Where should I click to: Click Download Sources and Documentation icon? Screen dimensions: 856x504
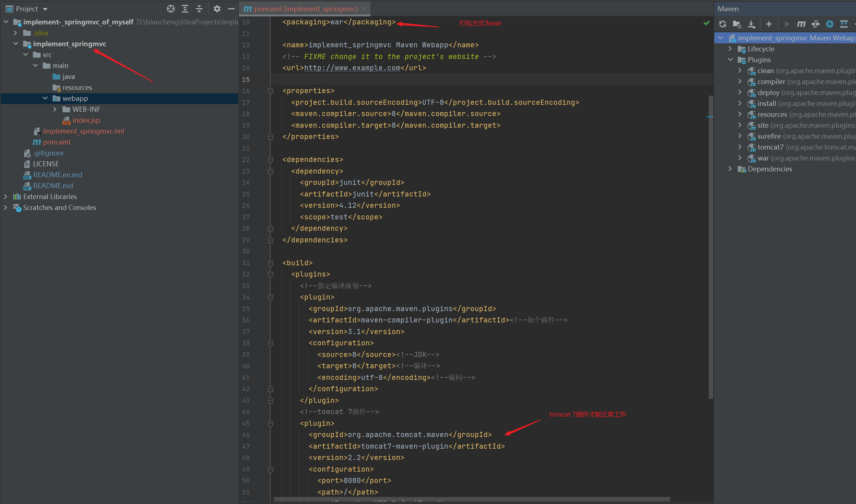tap(751, 24)
